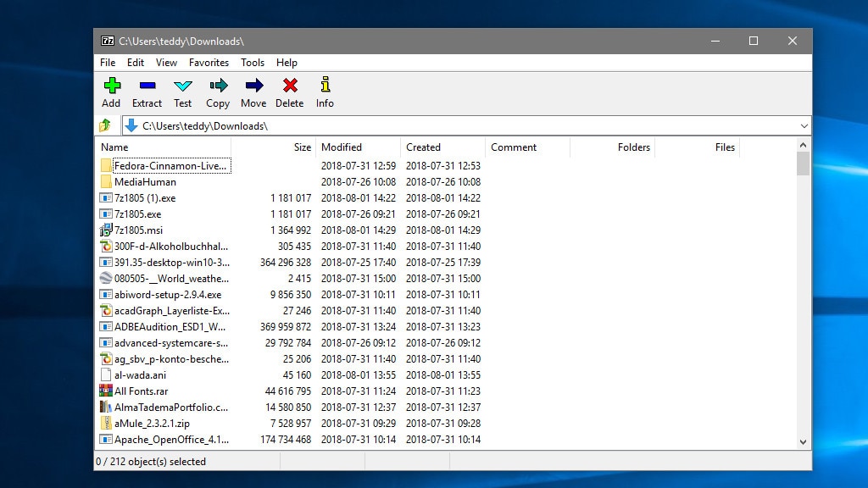Open the Favorites menu

209,62
